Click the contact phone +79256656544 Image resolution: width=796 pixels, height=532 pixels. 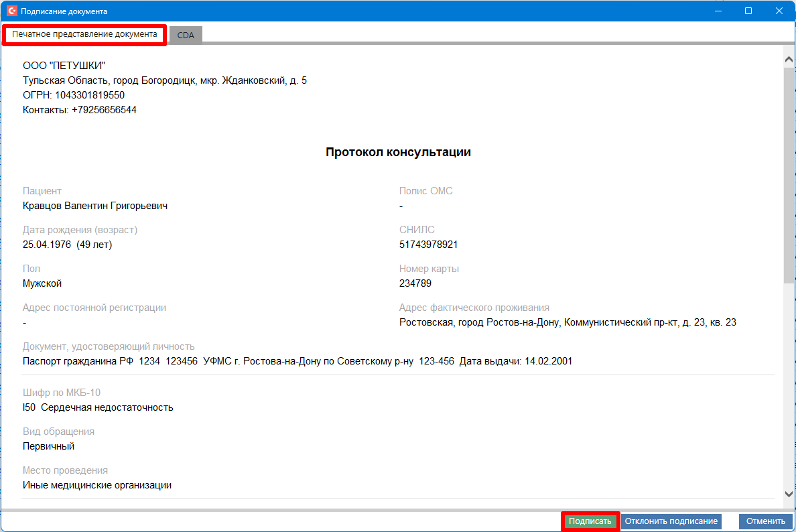104,110
